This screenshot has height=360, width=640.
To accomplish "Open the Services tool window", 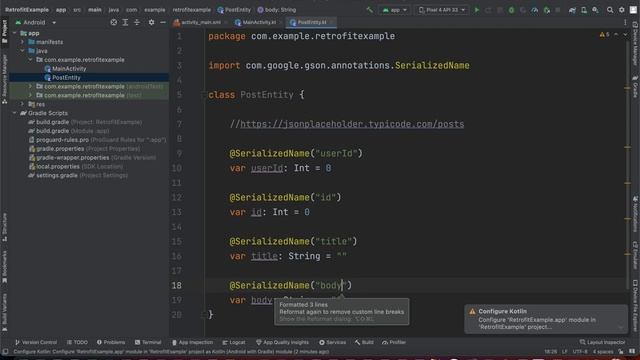I will [x=332, y=342].
